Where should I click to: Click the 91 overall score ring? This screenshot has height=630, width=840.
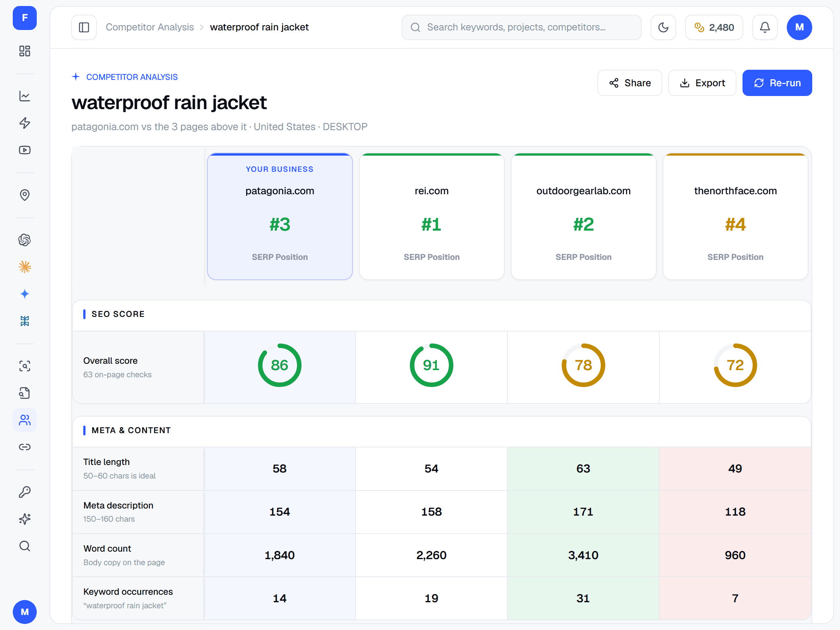click(x=432, y=365)
